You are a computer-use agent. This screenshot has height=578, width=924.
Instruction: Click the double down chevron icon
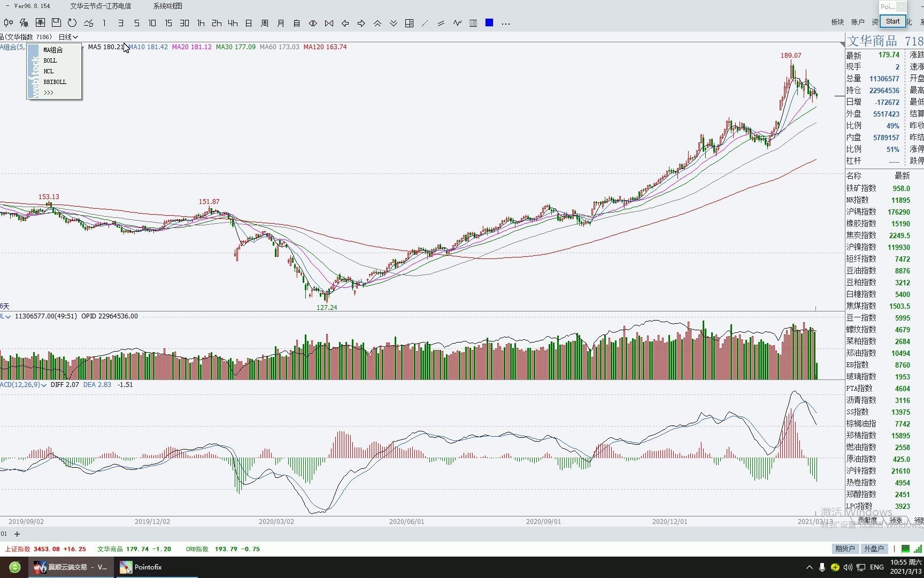click(x=393, y=23)
